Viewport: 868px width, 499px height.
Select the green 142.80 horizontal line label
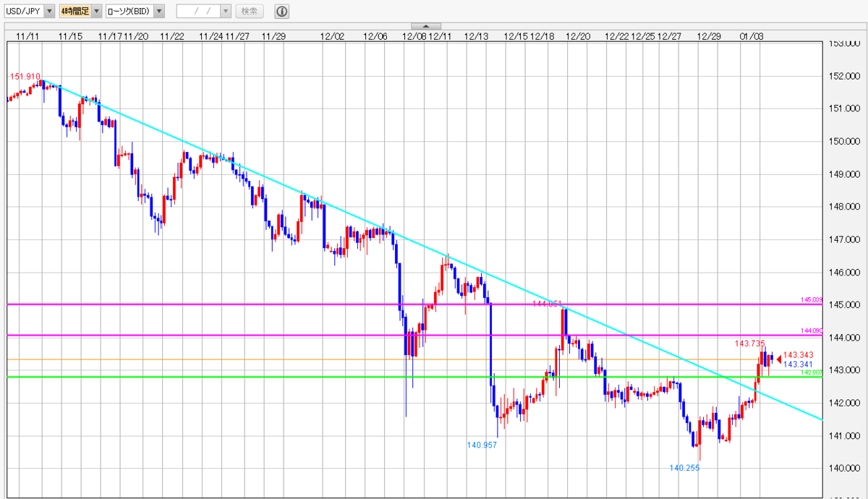812,372
